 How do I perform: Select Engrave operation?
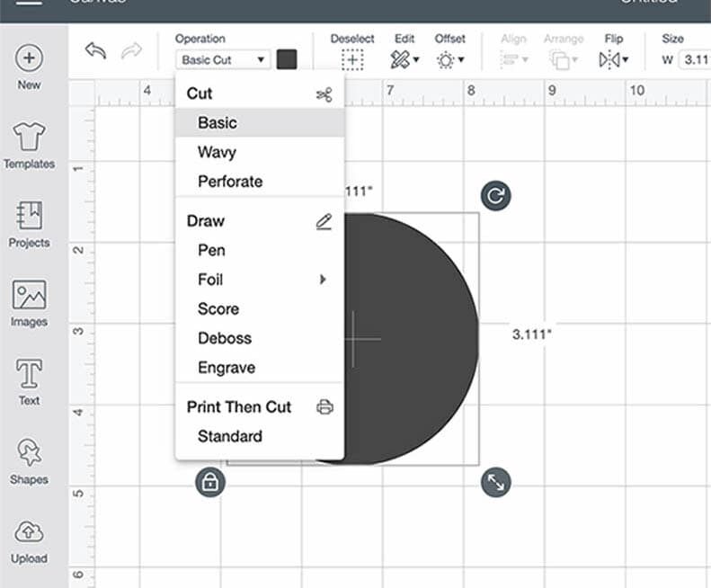pyautogui.click(x=260, y=368)
